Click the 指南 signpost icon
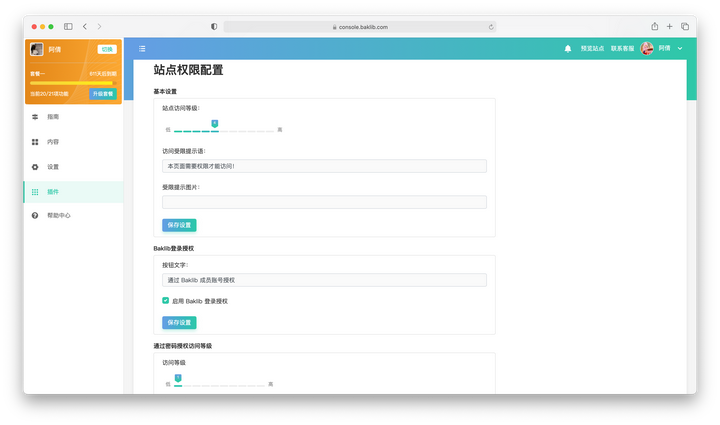The image size is (720, 425). point(35,117)
